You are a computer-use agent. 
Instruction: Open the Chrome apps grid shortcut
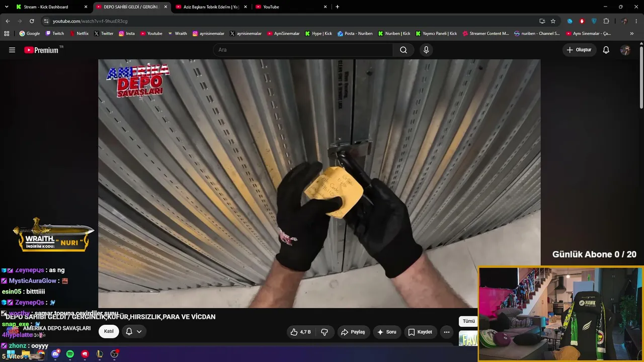(7, 34)
